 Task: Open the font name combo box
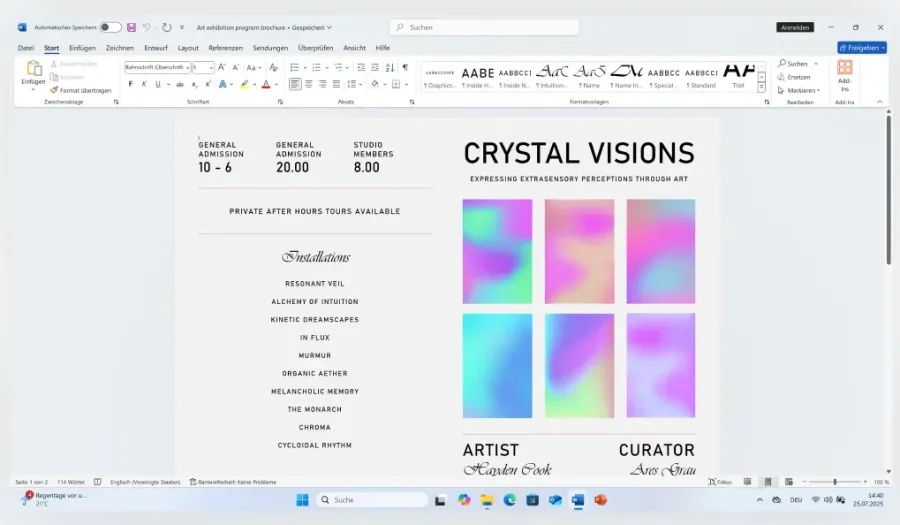click(x=157, y=67)
